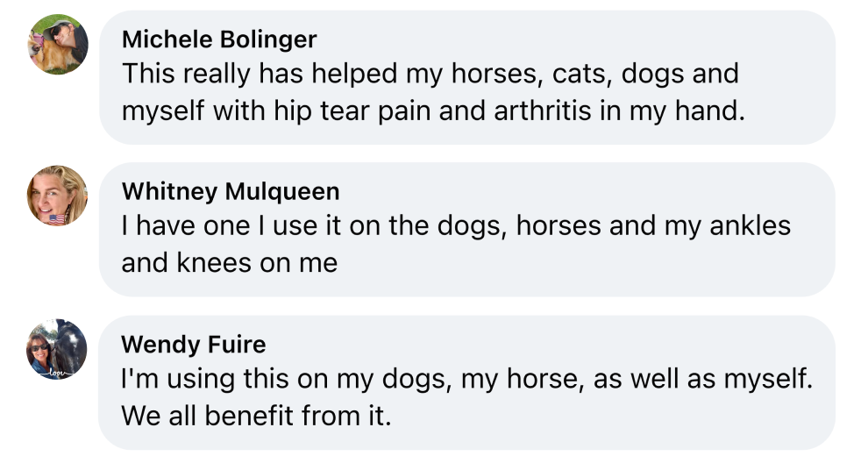Screen dimensions: 868x456
Task: Click Whitney Mulqueen's avatar photo
Action: 58,195
